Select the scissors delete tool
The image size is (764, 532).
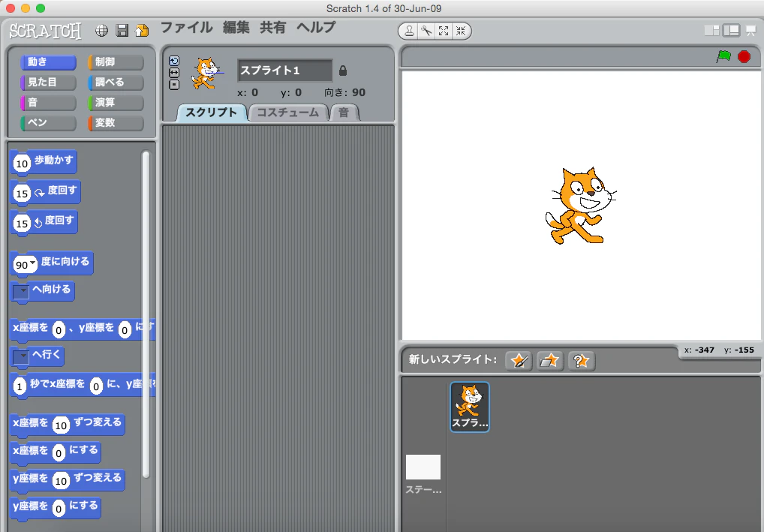(x=426, y=32)
